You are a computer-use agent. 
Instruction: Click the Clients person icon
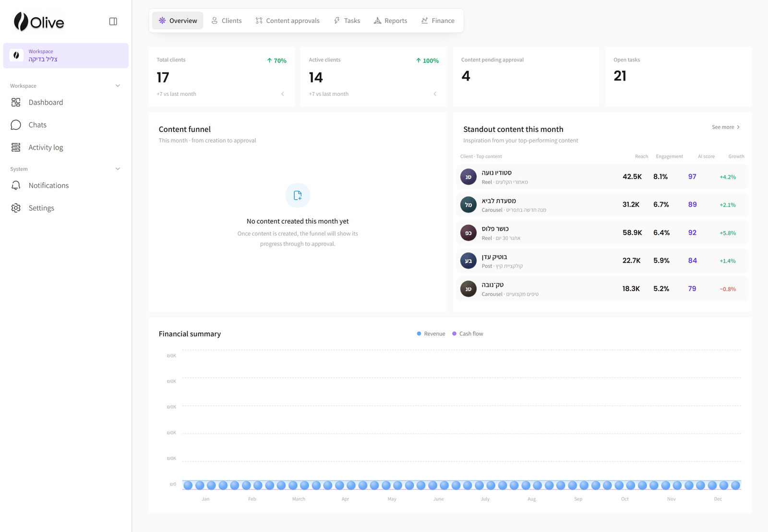click(x=215, y=21)
